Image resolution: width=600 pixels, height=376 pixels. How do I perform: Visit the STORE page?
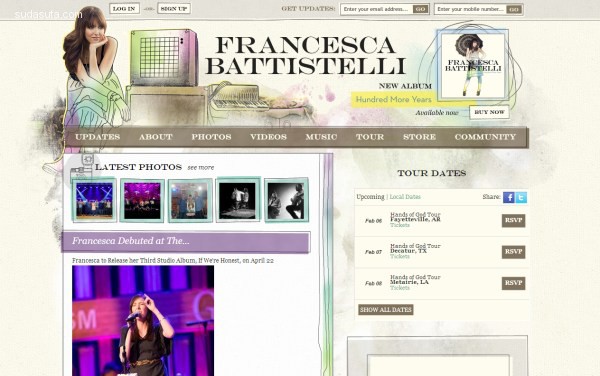(419, 137)
